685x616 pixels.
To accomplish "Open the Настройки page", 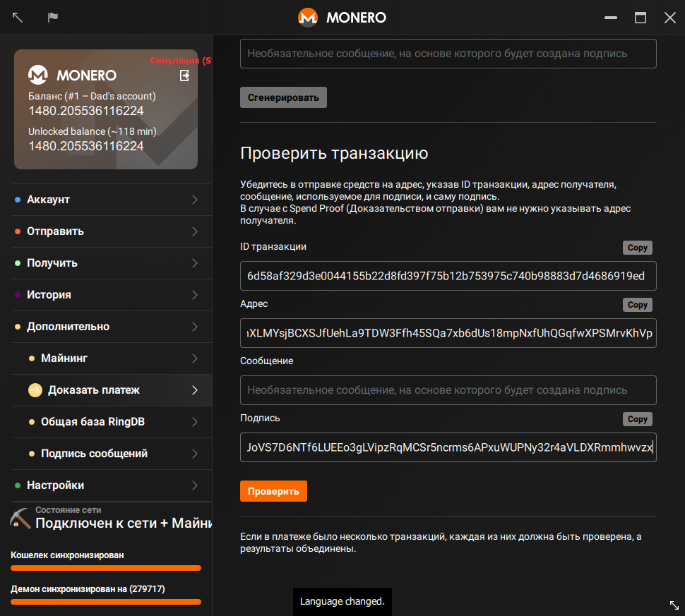I will pos(112,485).
